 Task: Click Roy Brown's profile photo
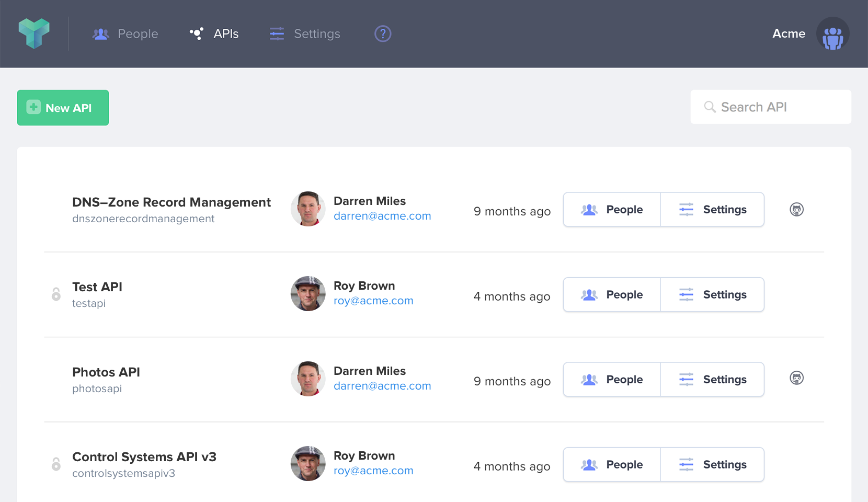coord(307,294)
